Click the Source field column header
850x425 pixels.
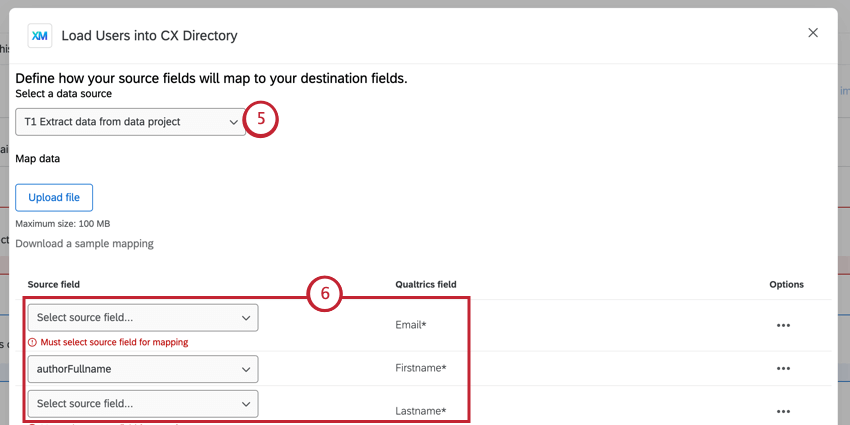pos(54,284)
